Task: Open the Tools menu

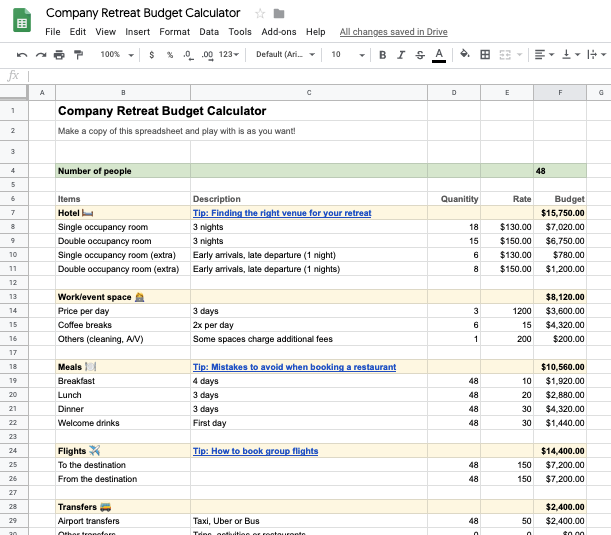Action: point(240,32)
